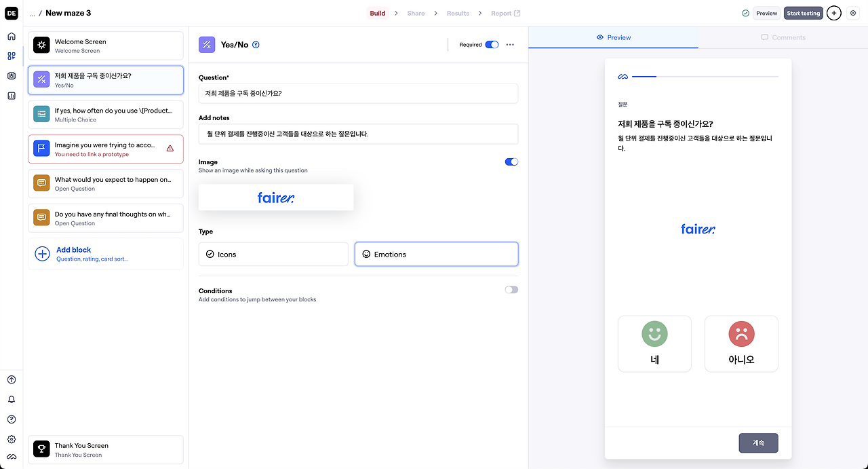Viewport: 868px width, 469px height.
Task: Select the Emotions type option
Action: [437, 255]
